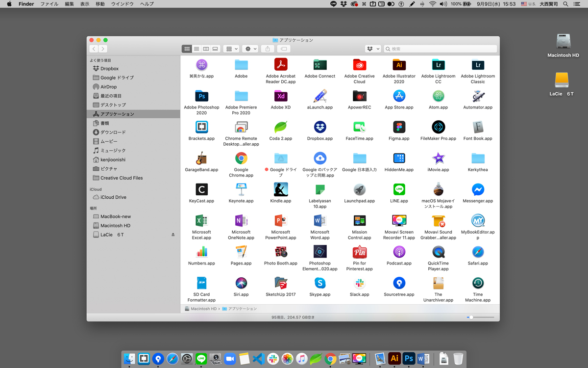Open AirDrop in the sidebar
Screen dimensions: 588x368
108,87
